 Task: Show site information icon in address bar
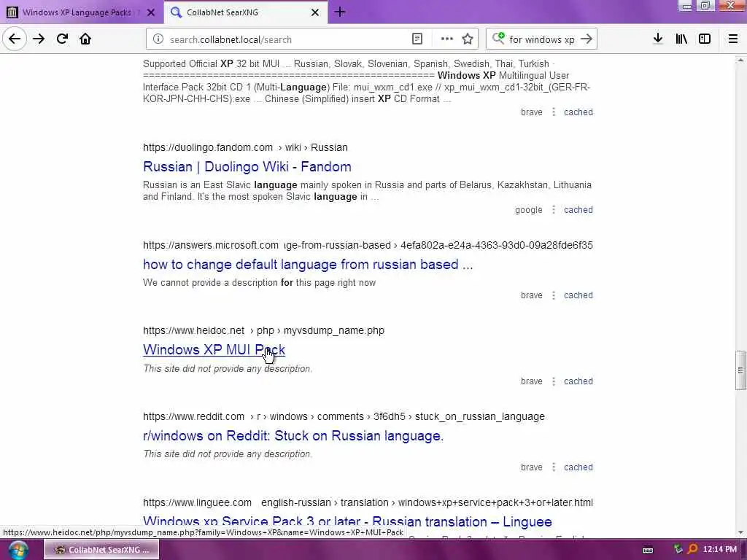pyautogui.click(x=158, y=39)
